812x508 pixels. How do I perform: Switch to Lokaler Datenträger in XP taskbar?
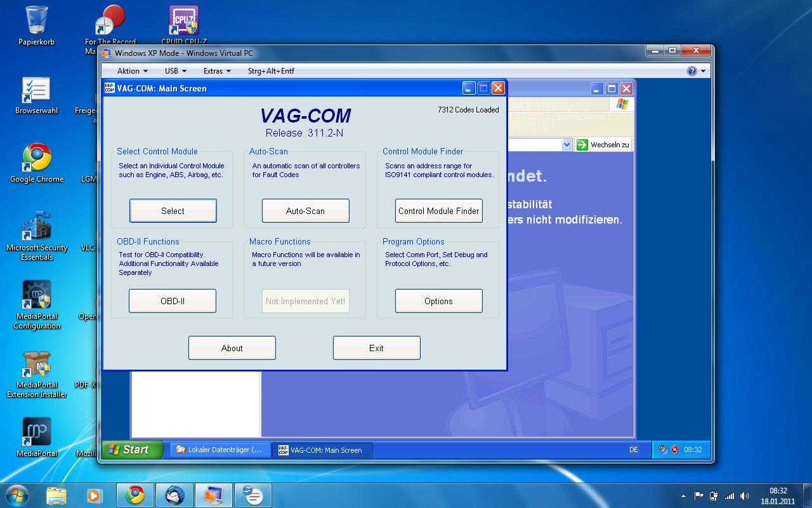220,450
